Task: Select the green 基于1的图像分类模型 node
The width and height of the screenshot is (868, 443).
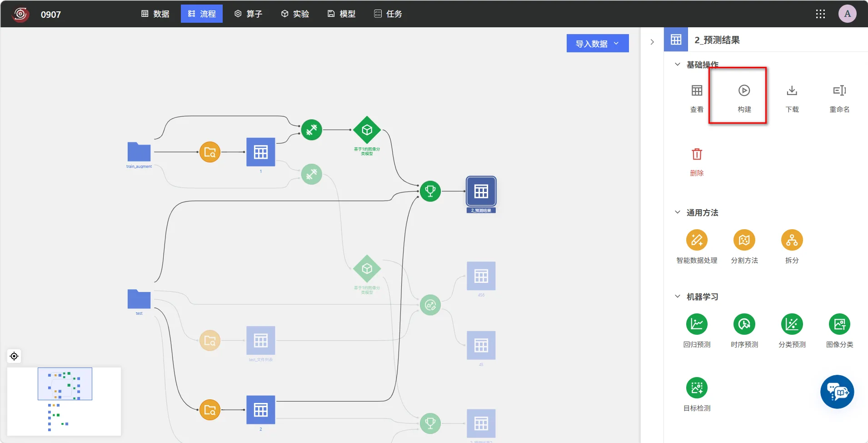Action: click(x=367, y=130)
